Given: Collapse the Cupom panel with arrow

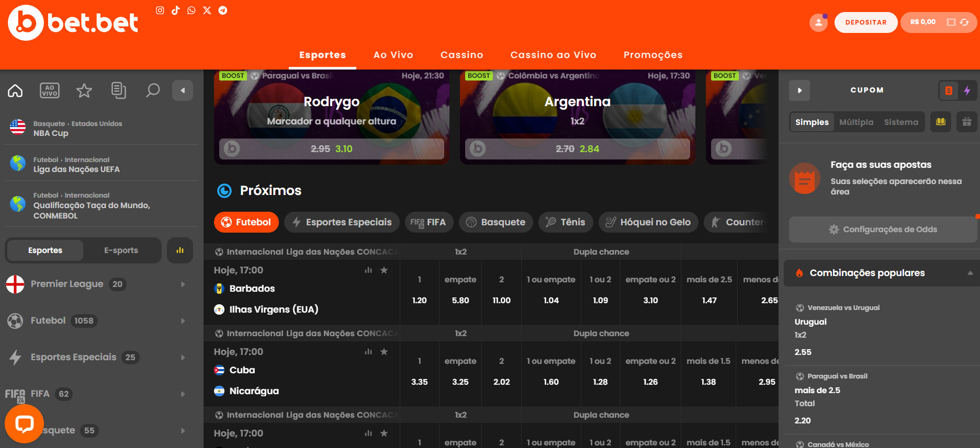Looking at the screenshot, I should (799, 90).
